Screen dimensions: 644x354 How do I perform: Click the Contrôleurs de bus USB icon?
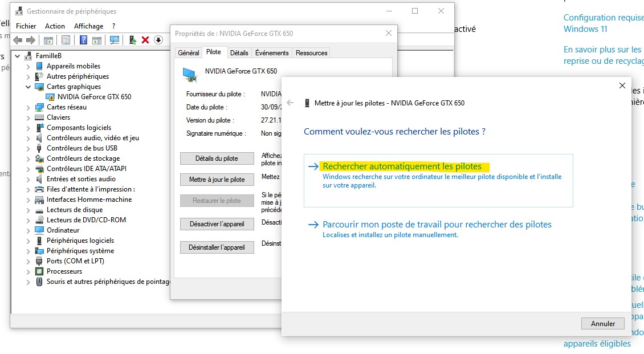(x=39, y=148)
